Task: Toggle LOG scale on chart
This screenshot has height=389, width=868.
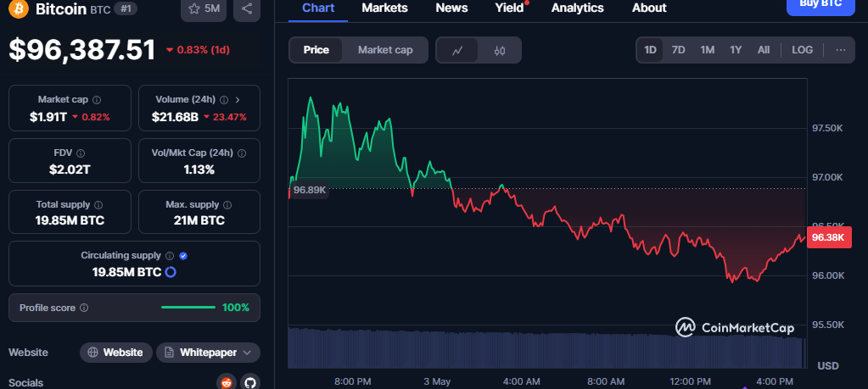Action: [x=802, y=50]
